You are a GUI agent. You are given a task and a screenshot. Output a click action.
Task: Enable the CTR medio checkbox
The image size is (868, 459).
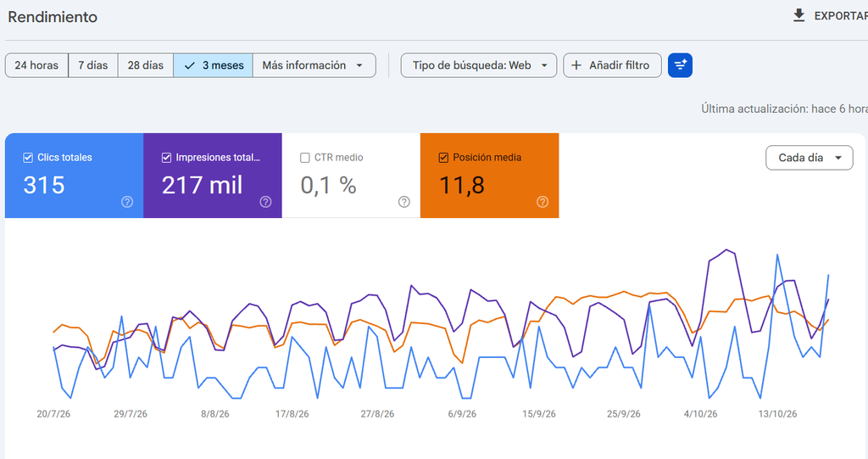click(x=304, y=158)
